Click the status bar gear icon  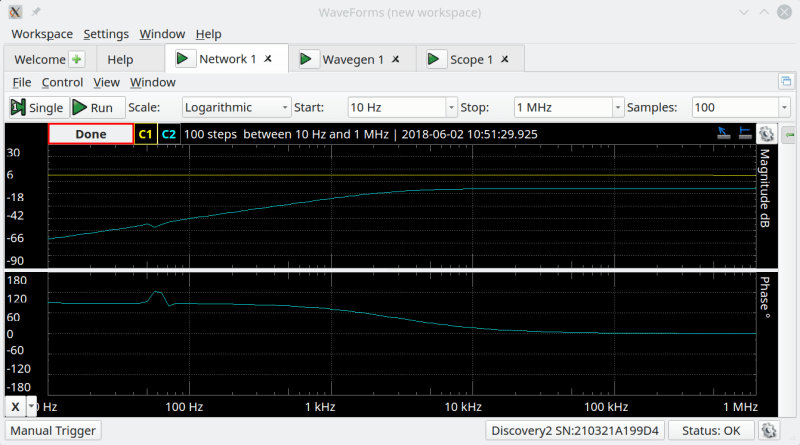point(768,431)
